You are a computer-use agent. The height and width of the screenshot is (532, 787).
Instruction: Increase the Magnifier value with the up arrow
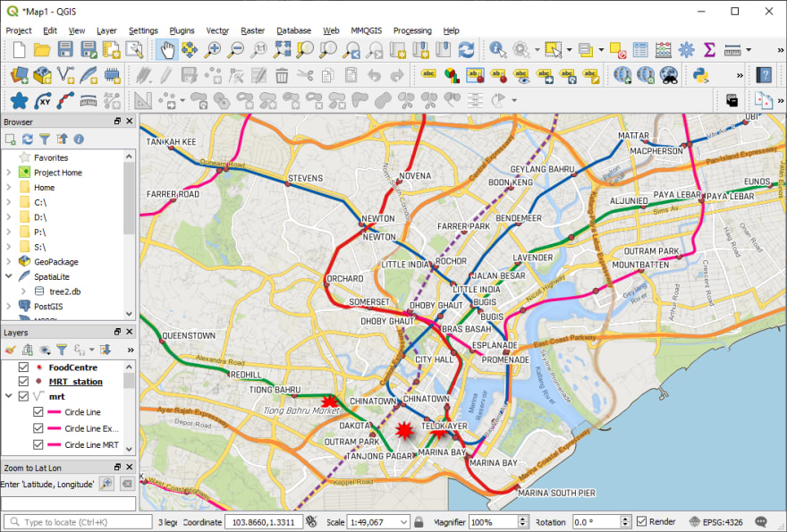tap(523, 519)
